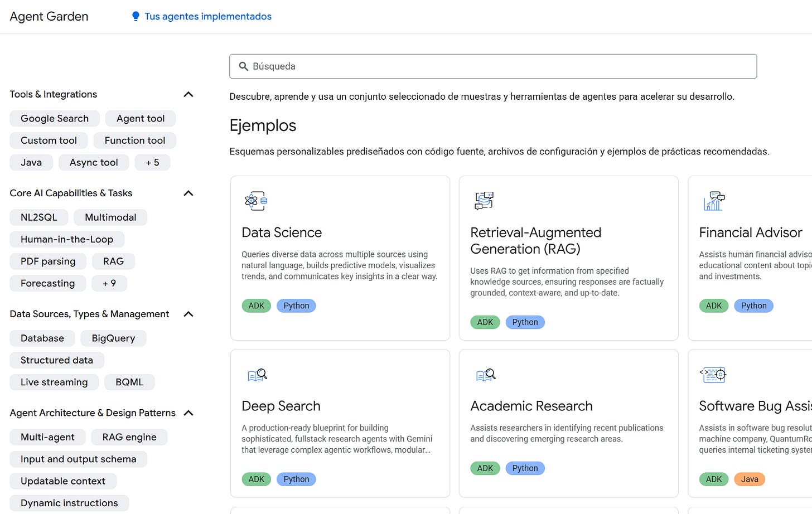This screenshot has height=514, width=812.
Task: Toggle the Google Search filter chip
Action: click(55, 118)
